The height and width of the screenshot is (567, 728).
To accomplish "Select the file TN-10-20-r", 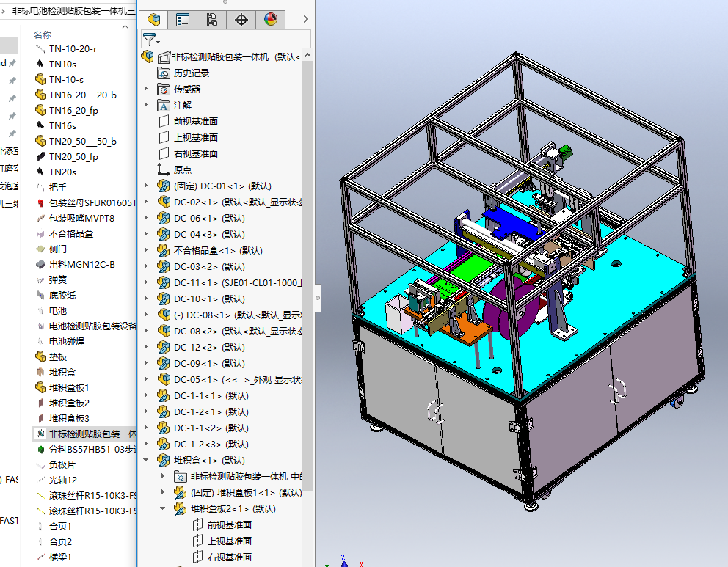I will tap(73, 48).
